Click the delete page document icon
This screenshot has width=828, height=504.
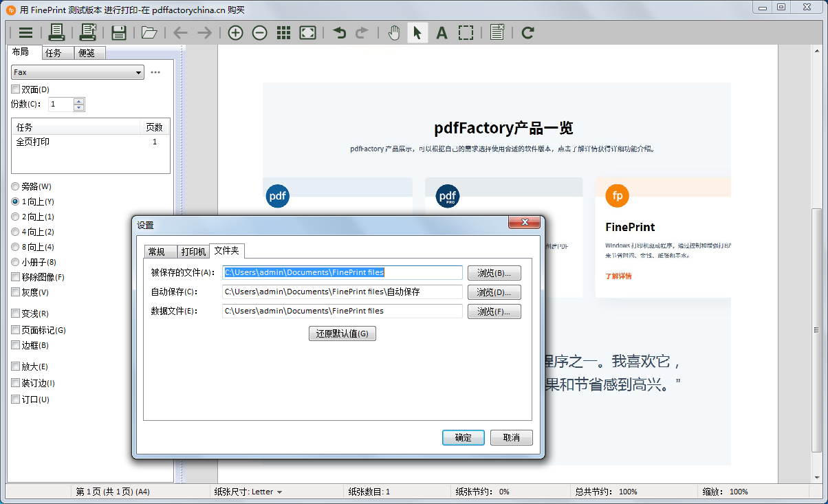pyautogui.click(x=497, y=32)
